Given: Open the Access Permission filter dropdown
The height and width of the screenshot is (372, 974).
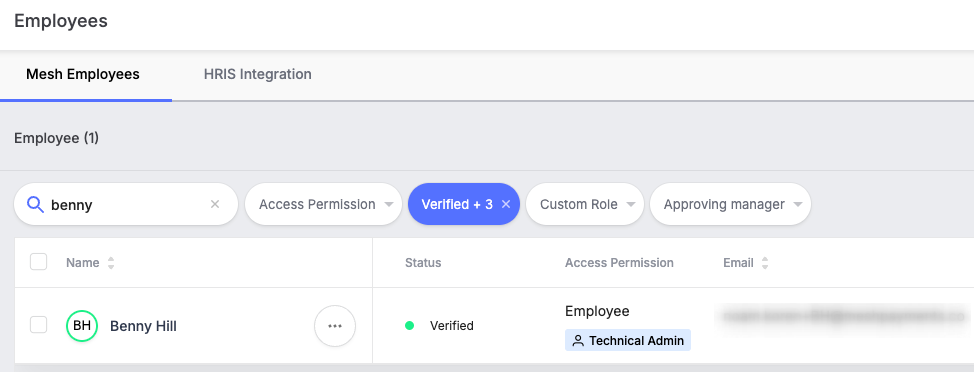Looking at the screenshot, I should (x=324, y=204).
